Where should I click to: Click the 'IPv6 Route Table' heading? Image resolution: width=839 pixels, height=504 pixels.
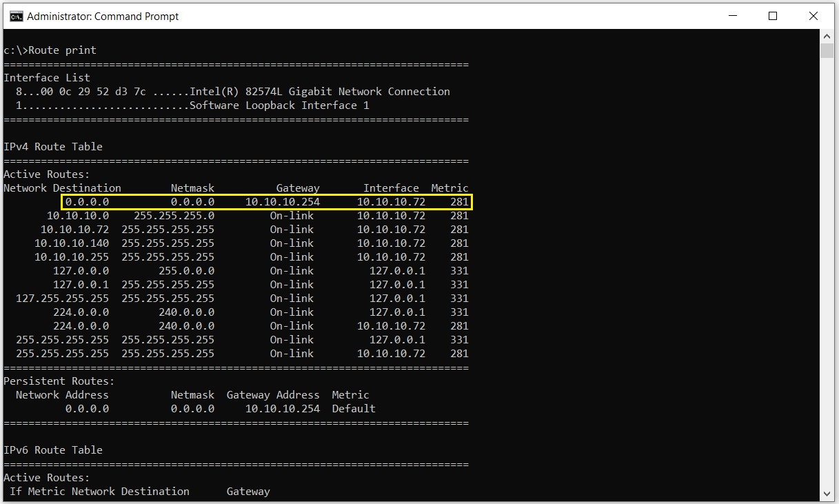pos(53,450)
